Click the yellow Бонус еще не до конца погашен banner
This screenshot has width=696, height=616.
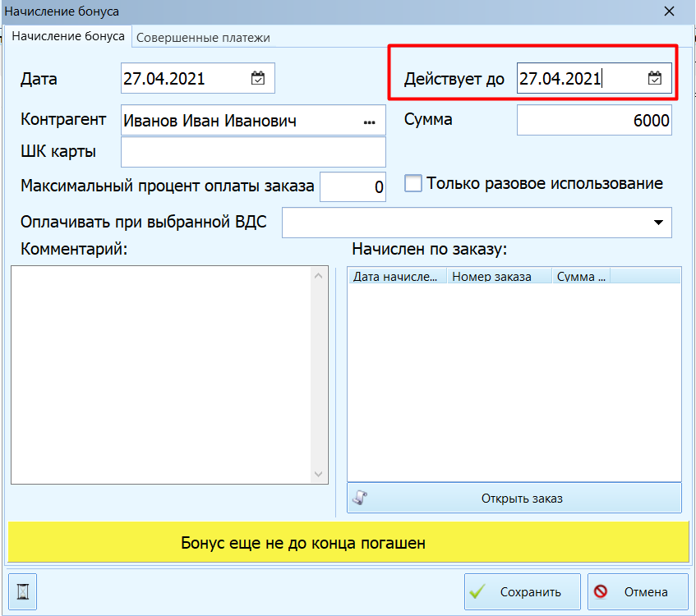[x=348, y=542]
